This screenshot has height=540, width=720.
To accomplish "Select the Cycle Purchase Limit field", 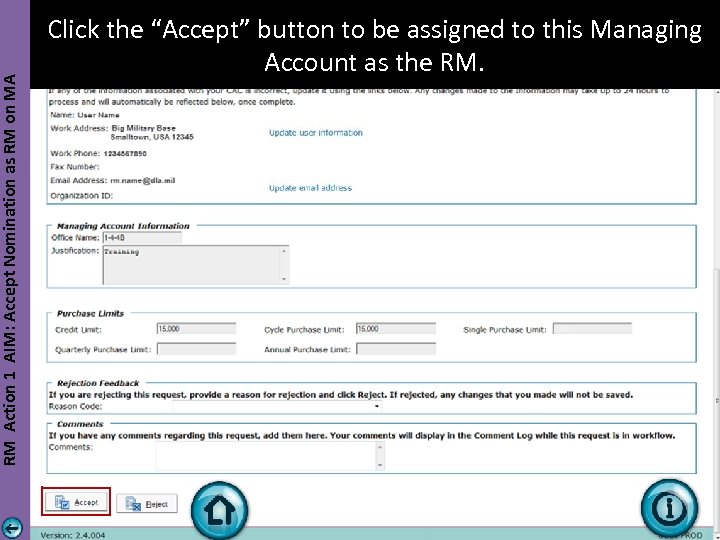I will (x=396, y=329).
